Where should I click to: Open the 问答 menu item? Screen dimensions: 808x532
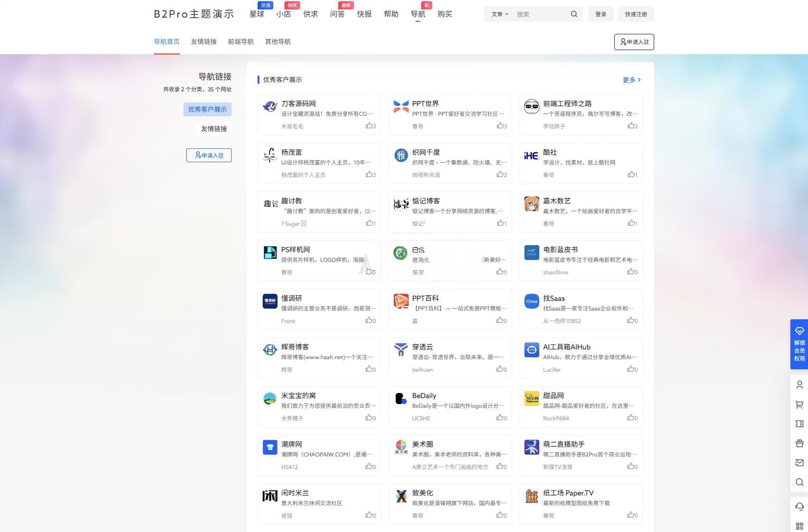pyautogui.click(x=337, y=14)
